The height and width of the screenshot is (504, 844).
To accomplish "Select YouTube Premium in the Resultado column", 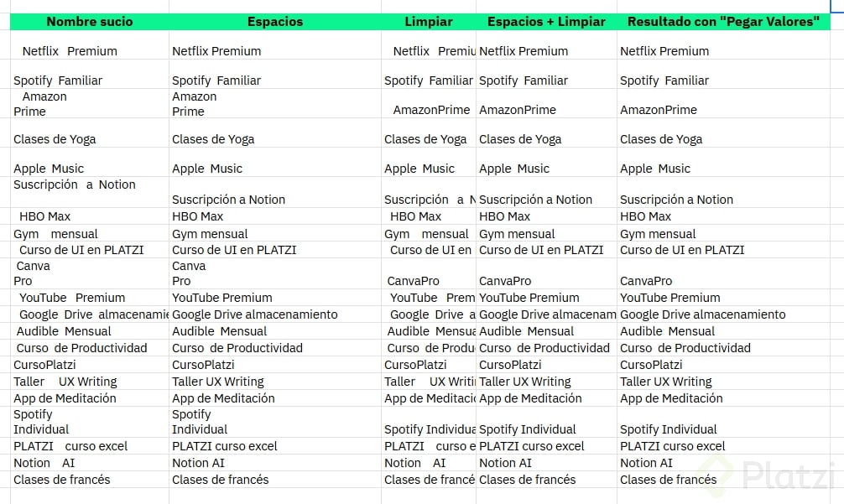I will (x=671, y=298).
